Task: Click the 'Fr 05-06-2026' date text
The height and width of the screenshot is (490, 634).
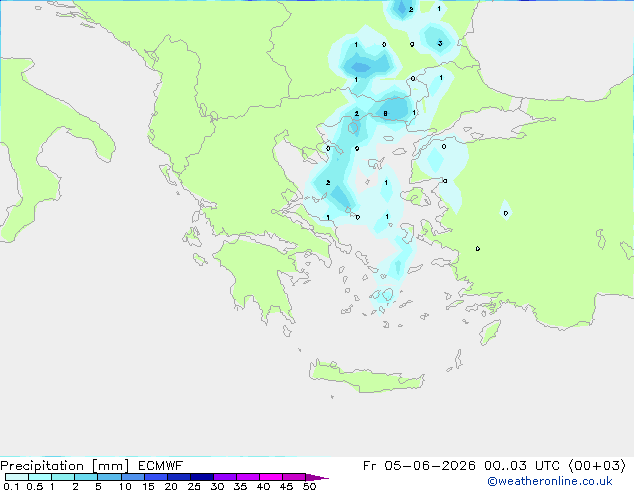Action: tap(419, 466)
